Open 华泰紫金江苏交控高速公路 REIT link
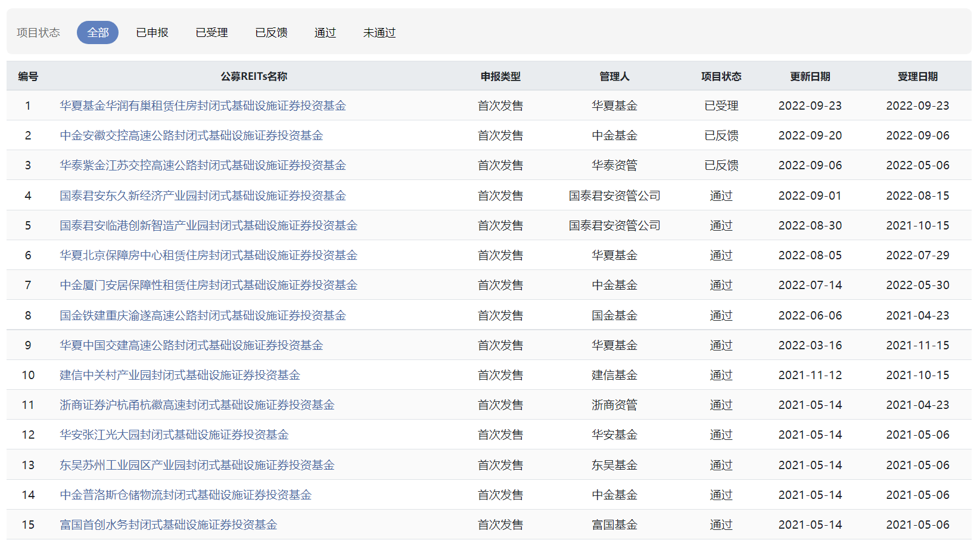980x546 pixels. click(x=203, y=165)
